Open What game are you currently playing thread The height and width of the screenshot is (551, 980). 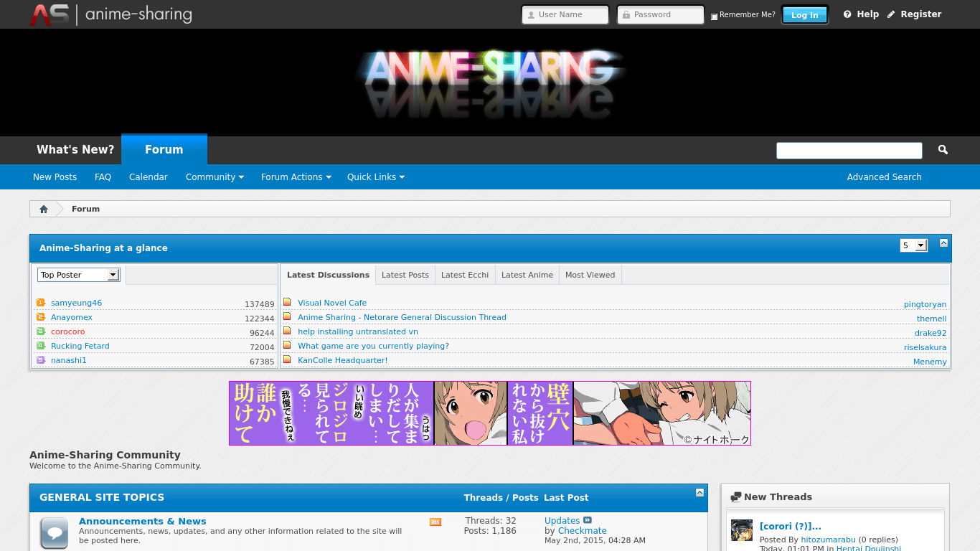point(373,346)
